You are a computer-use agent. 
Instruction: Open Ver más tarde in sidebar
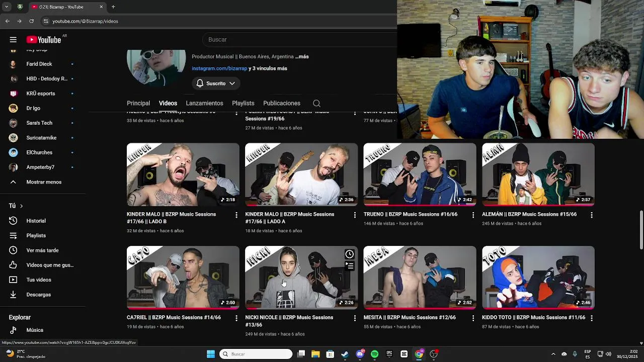[x=43, y=250]
